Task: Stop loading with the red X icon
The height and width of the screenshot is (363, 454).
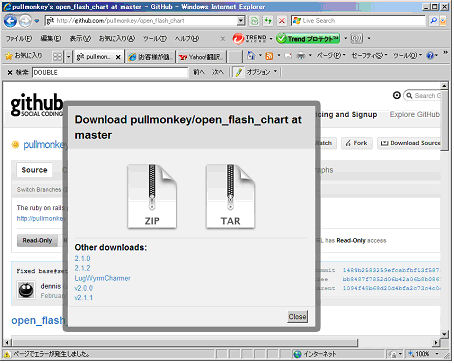Action: [282, 21]
